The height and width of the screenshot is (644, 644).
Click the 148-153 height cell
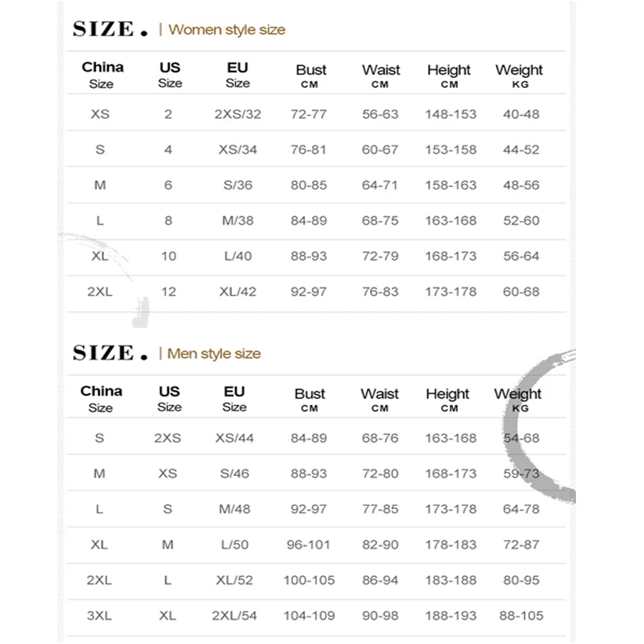click(450, 114)
